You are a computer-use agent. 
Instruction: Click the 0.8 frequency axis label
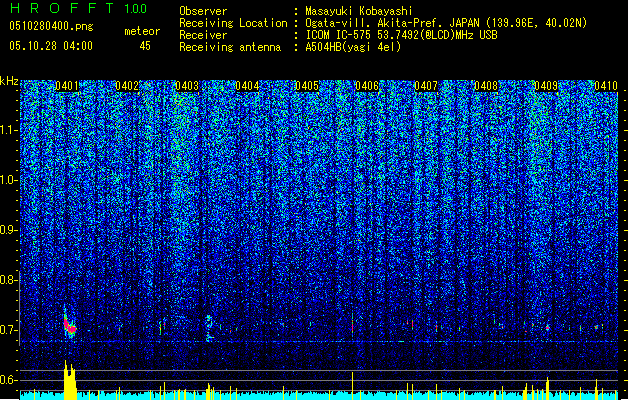pyautogui.click(x=9, y=280)
